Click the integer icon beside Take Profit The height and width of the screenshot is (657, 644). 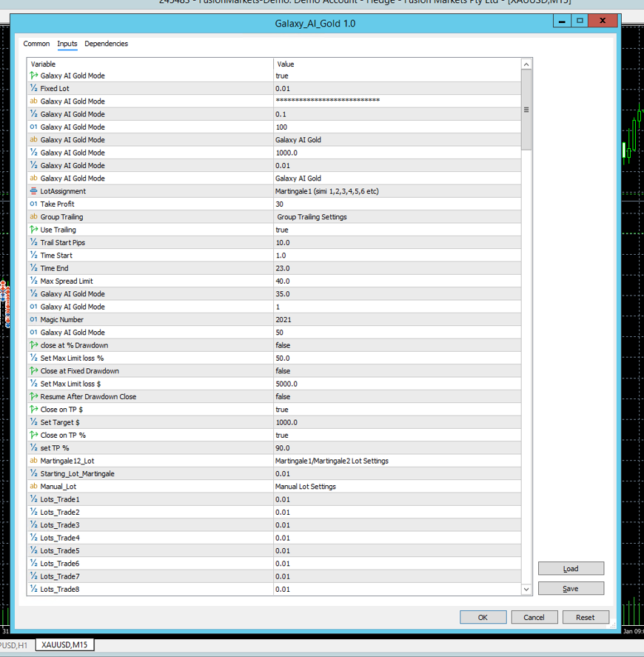34,204
